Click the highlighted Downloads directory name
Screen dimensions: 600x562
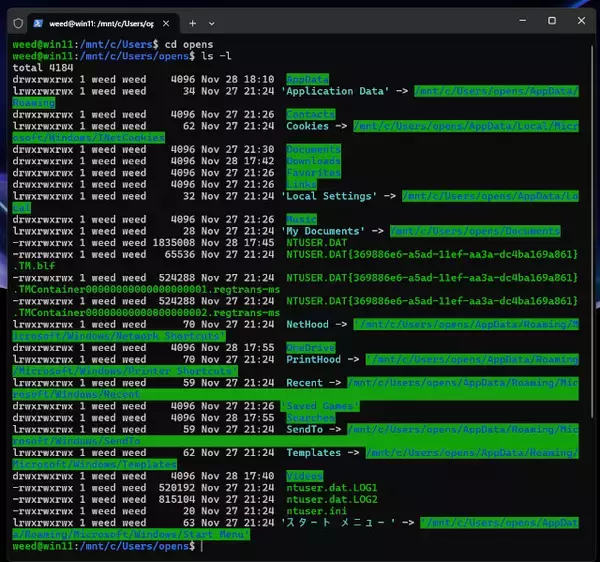[x=314, y=161]
